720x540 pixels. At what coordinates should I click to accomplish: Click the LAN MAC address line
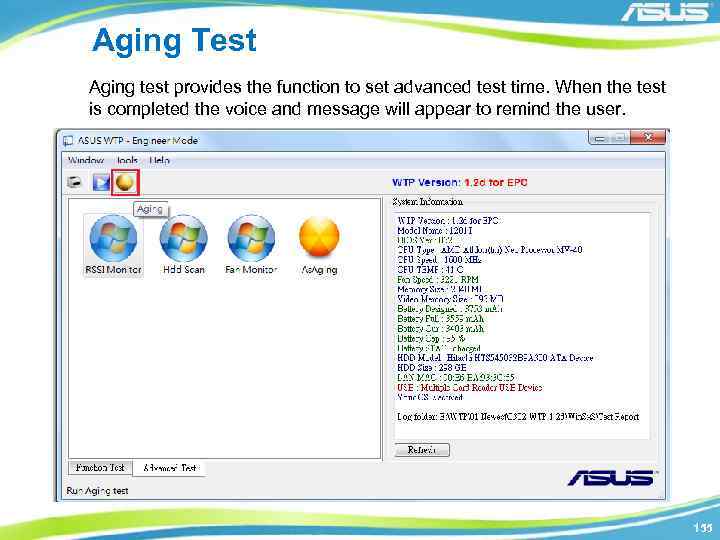point(456,377)
